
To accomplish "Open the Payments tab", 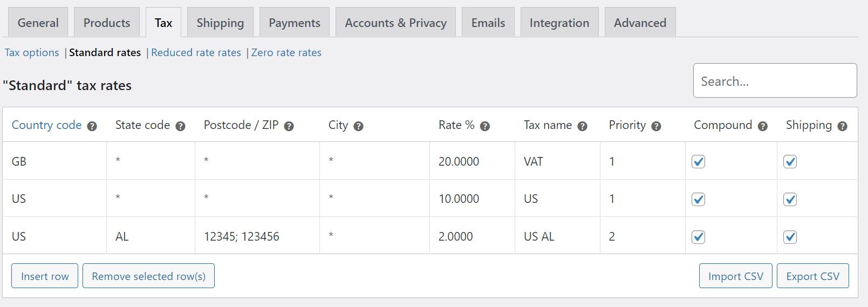I will 295,23.
